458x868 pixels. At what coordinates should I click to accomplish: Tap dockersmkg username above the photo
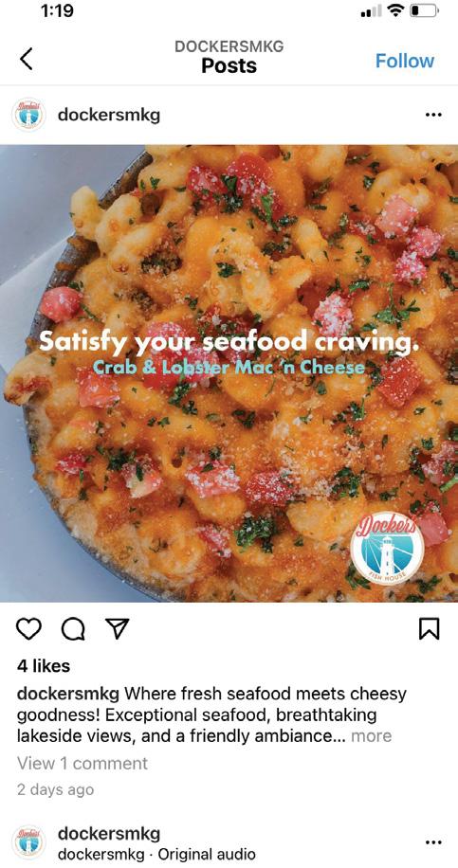109,116
